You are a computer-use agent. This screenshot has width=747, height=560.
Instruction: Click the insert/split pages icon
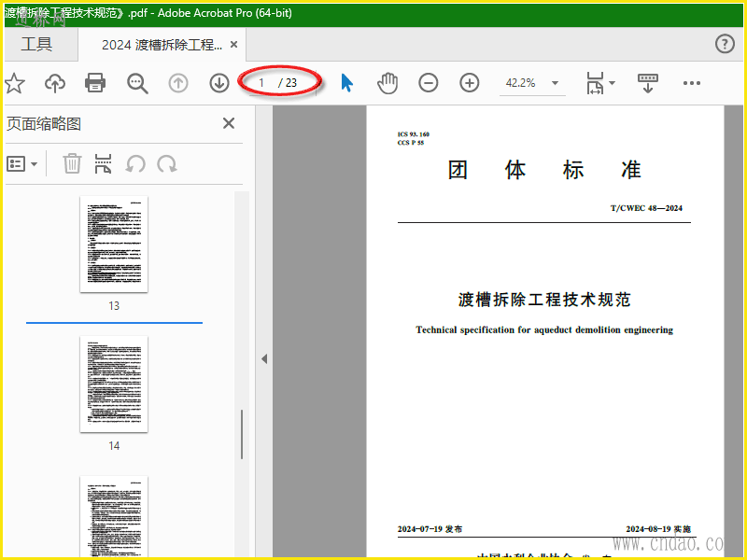point(103,164)
